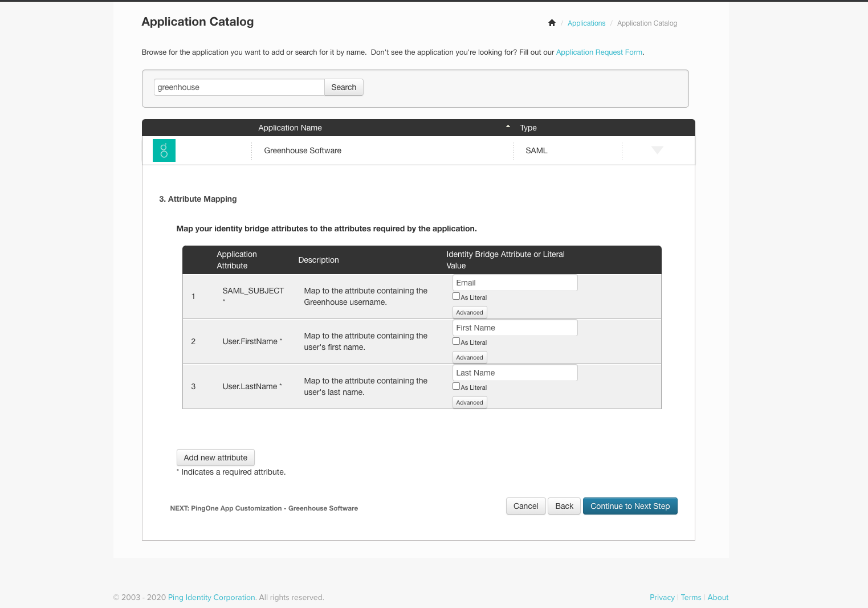This screenshot has height=608, width=868.
Task: Click the Greenhouse Software logo icon
Action: [x=164, y=150]
